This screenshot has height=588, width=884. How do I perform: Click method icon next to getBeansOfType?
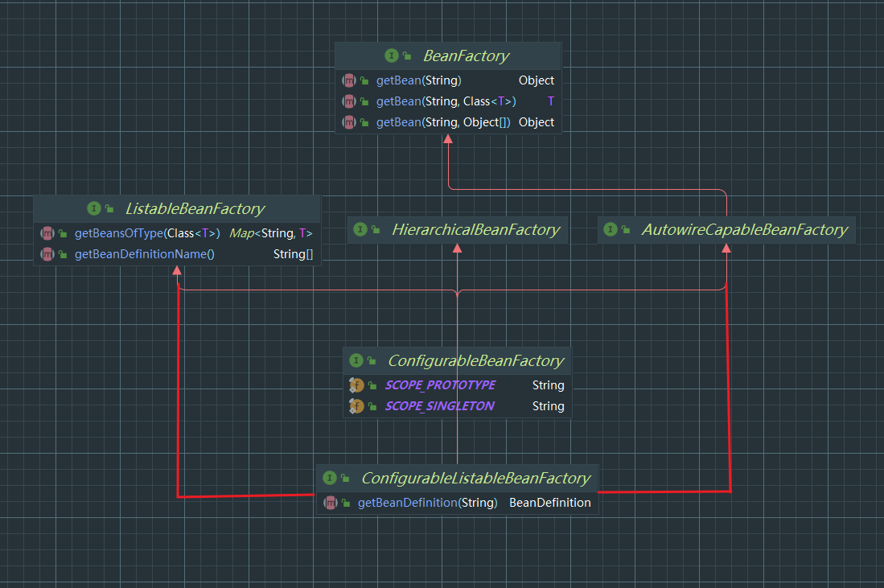(47, 233)
